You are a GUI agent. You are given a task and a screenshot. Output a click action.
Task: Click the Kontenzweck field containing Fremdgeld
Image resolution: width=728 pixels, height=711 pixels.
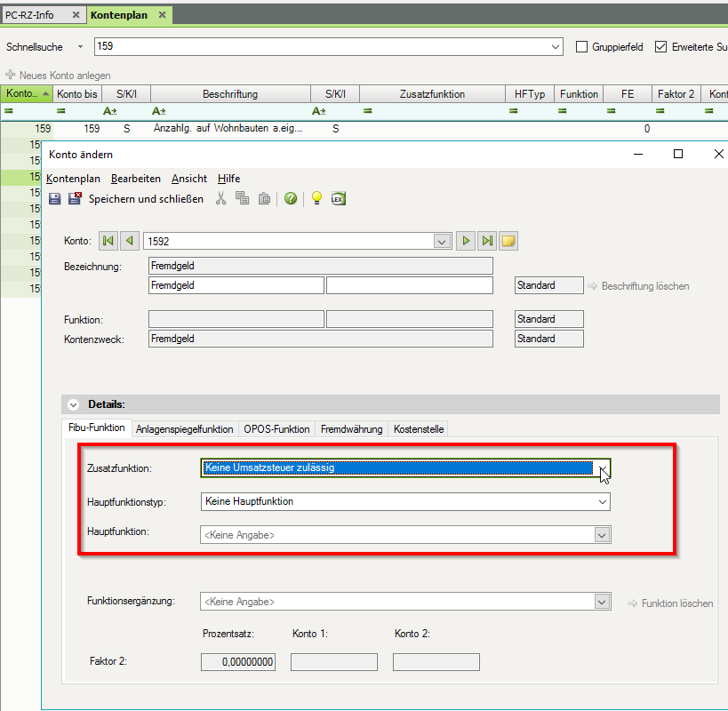321,339
